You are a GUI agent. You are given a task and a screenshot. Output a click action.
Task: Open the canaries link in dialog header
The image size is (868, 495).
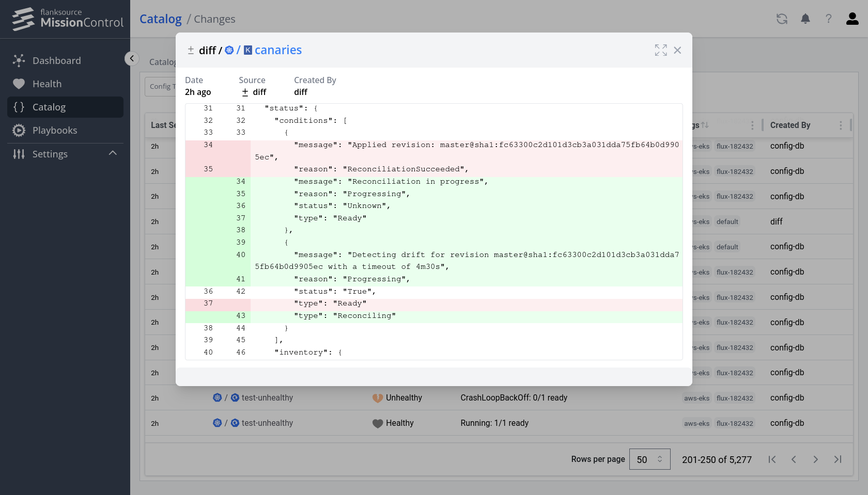click(x=278, y=50)
